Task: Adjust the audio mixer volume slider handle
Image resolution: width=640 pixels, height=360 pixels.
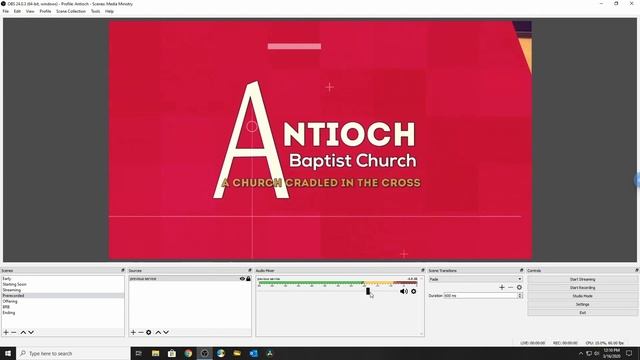Action: (368, 291)
